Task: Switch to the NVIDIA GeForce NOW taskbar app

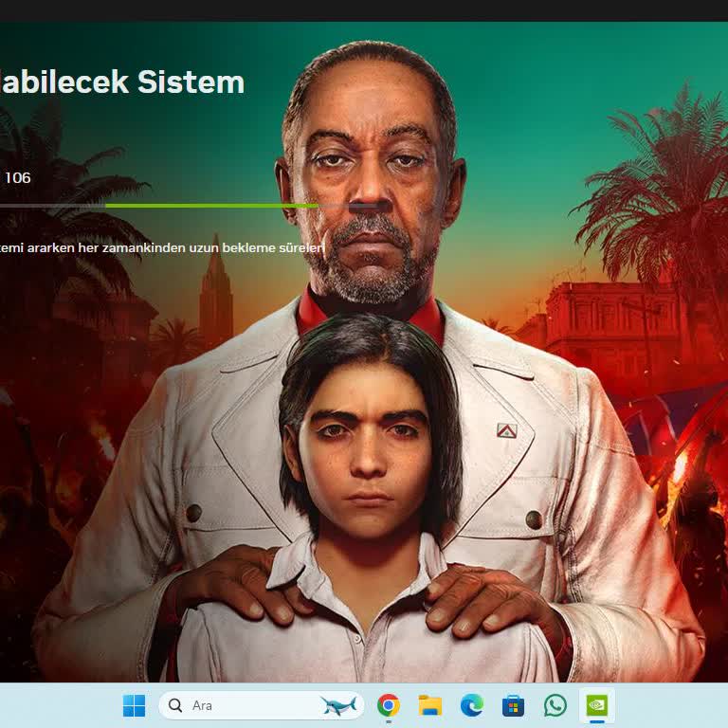Action: [x=597, y=705]
